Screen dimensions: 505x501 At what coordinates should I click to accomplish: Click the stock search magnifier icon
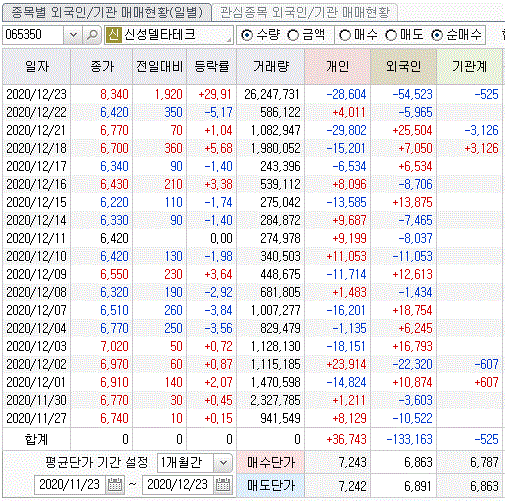(92, 35)
